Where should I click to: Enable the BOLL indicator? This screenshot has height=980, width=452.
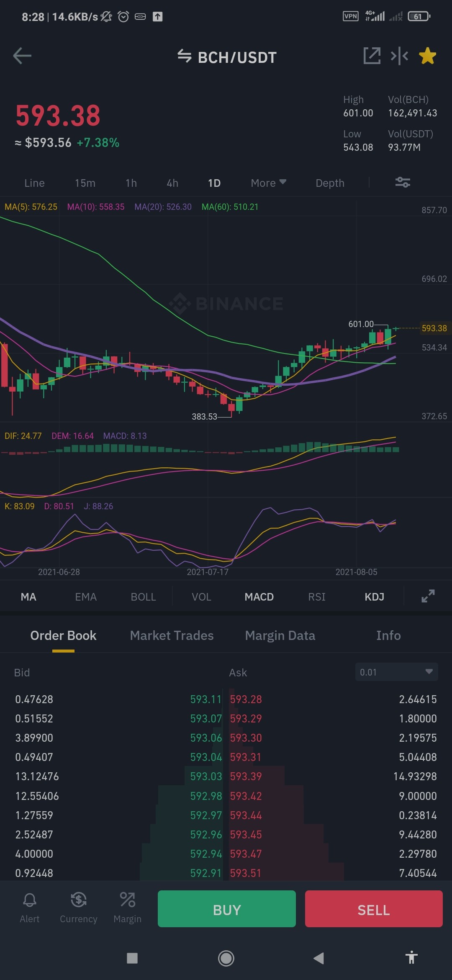click(x=143, y=597)
